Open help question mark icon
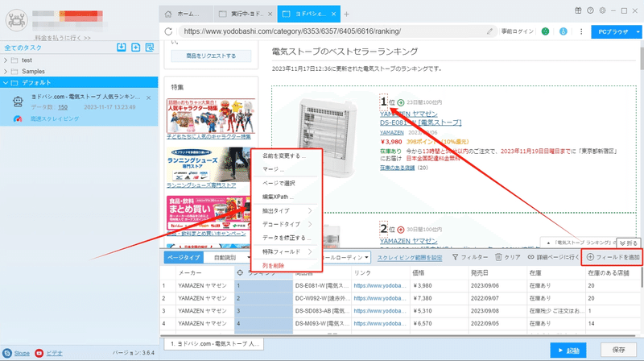The width and height of the screenshot is (644, 361). 590,10
